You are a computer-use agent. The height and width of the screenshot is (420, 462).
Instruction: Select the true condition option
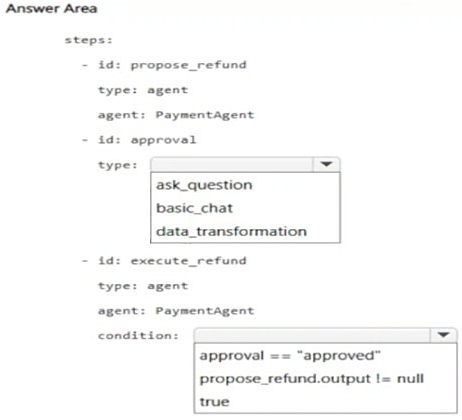pos(214,402)
